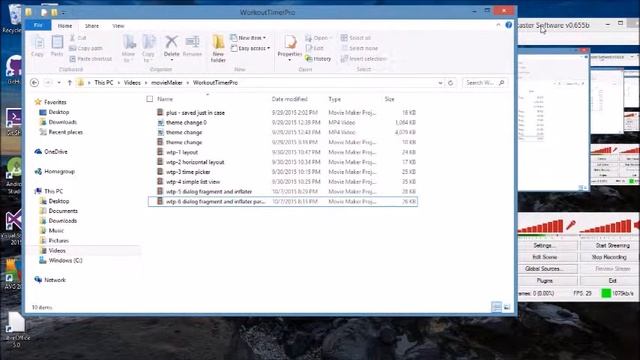Click the Copy to icon
Image resolution: width=640 pixels, height=360 pixels.
(148, 48)
